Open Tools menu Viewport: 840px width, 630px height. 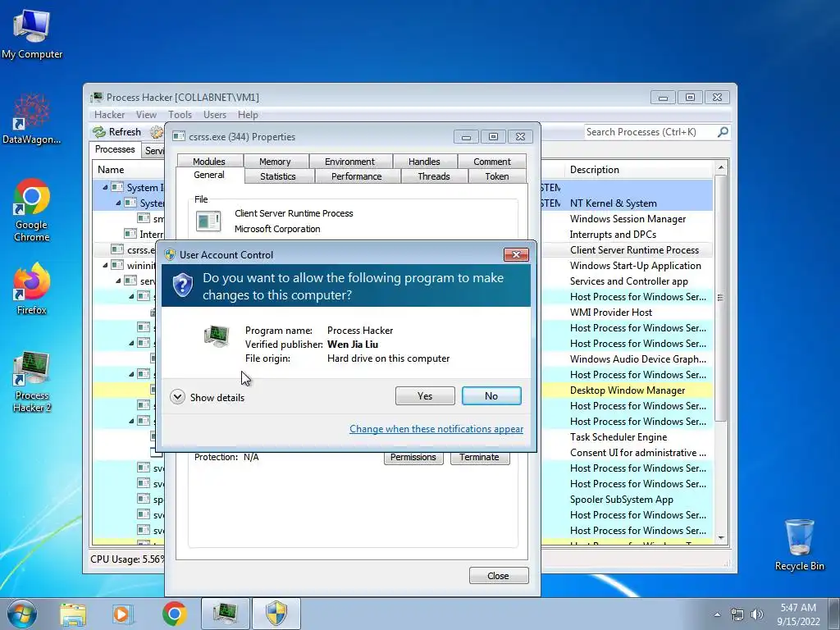pos(180,115)
